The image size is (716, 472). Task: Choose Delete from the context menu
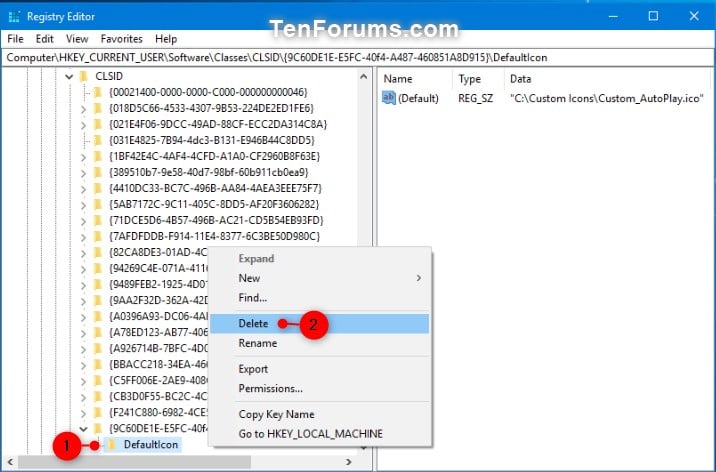tap(320, 323)
